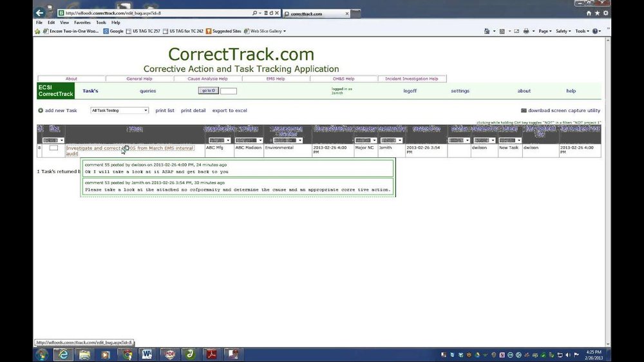This screenshot has width=644, height=362.
Task: Open the File menu
Action: tap(39, 23)
